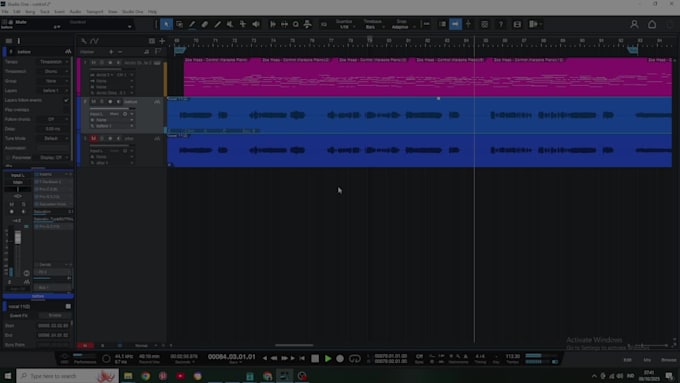This screenshot has width=680, height=383.
Task: Click the magnifier zoom icon in the toolbar
Action: pyautogui.click(x=296, y=24)
